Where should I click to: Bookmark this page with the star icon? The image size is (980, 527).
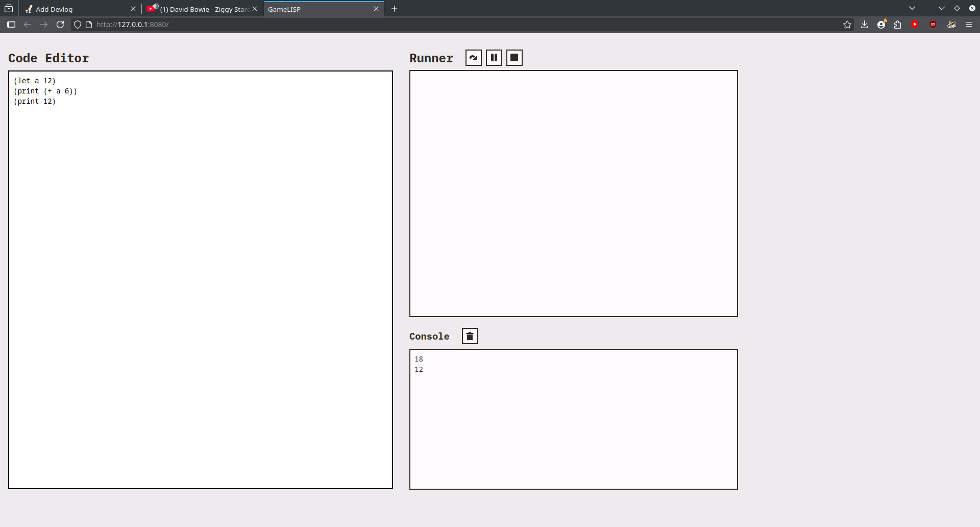coord(847,25)
